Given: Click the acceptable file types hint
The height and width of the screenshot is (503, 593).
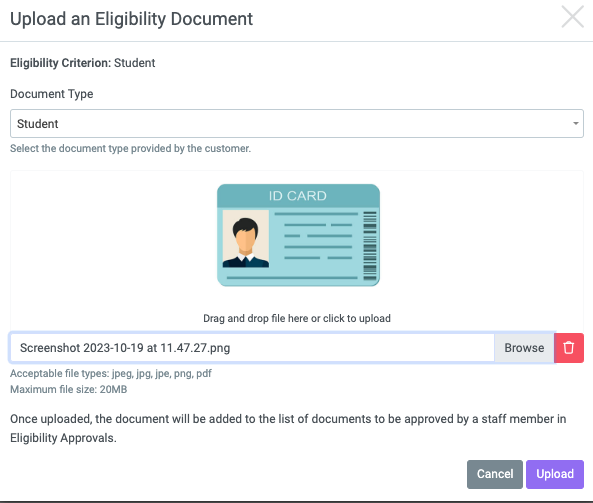Looking at the screenshot, I should [x=111, y=374].
